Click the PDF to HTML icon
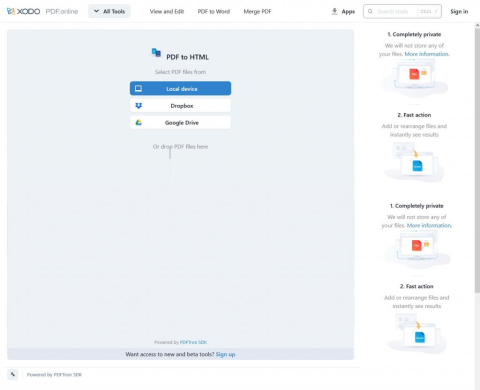The height and width of the screenshot is (390, 480). pos(156,53)
